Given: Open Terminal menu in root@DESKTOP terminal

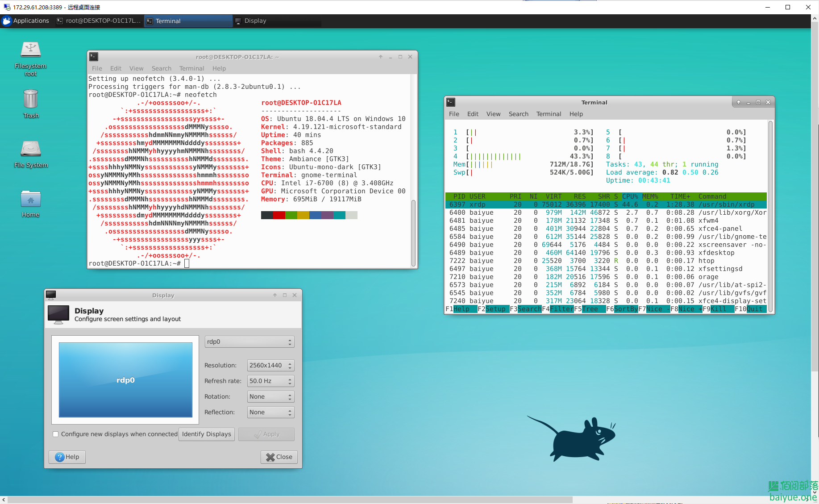Looking at the screenshot, I should point(191,68).
